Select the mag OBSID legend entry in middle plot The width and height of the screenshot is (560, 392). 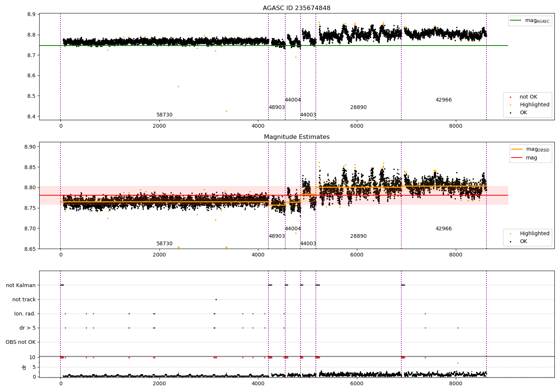(530, 149)
